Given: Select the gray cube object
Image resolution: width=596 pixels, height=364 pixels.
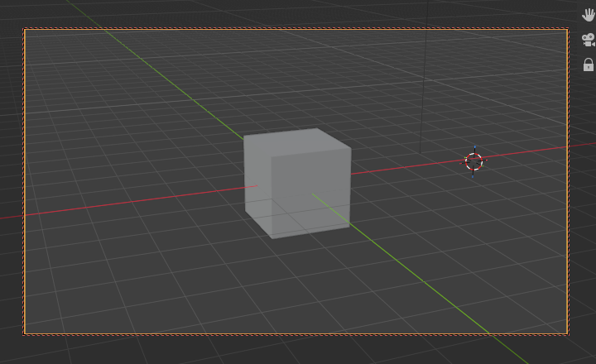Looking at the screenshot, I should click(x=297, y=184).
